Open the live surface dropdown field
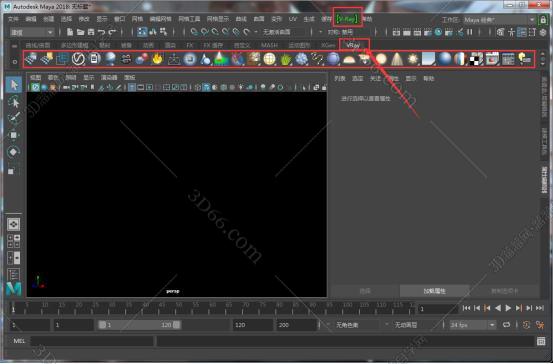 282,32
